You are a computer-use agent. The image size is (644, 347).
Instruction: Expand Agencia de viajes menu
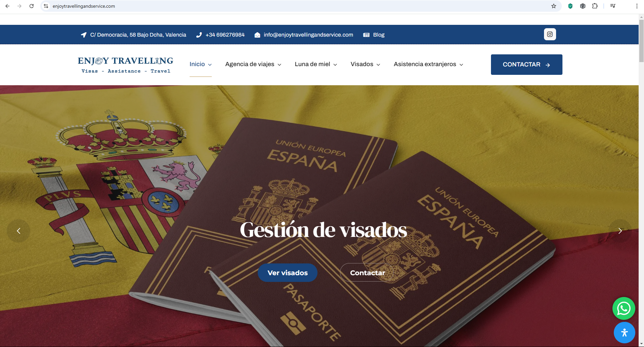coord(253,64)
